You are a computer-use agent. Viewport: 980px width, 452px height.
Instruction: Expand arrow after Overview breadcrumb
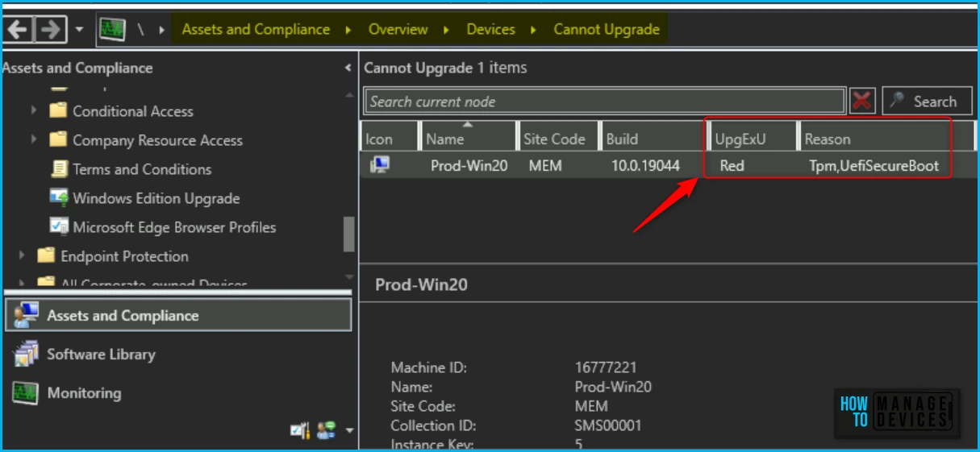(x=447, y=31)
